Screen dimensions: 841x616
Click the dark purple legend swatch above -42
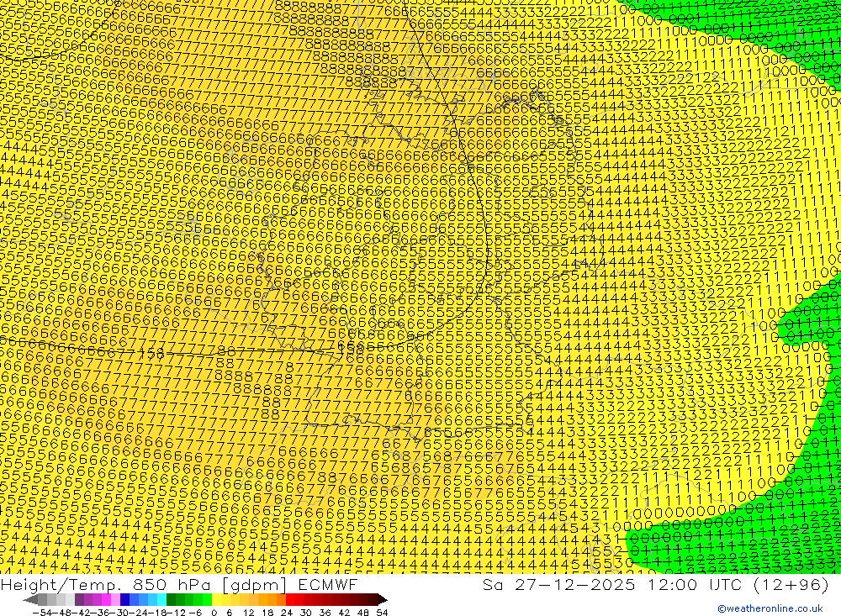79,599
